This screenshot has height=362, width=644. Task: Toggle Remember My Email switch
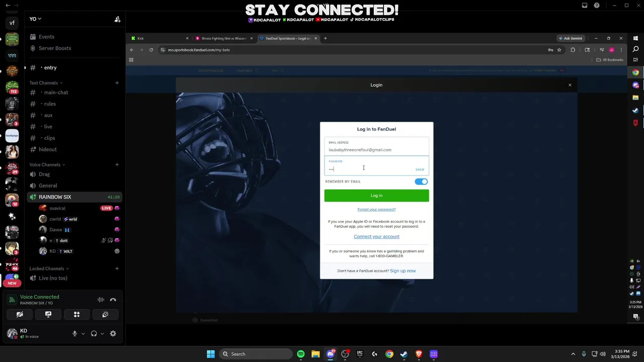[422, 182]
